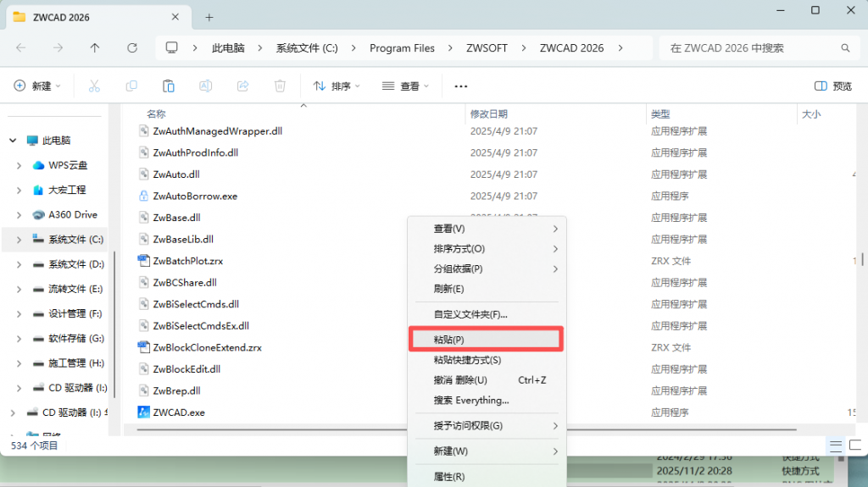The height and width of the screenshot is (487, 868).
Task: Choose 自定义文件夹(F)... menu entry
Action: (x=487, y=314)
